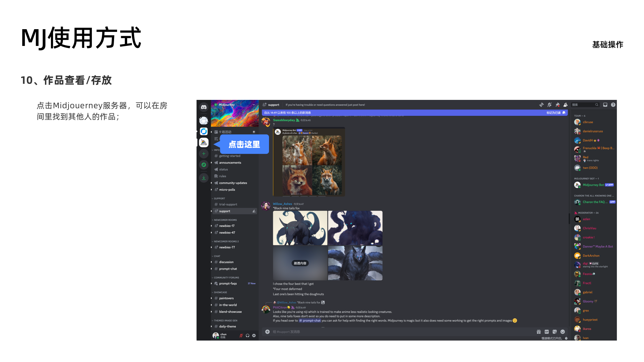Toggle channel notification bell mute
The height and width of the screenshot is (362, 644).
coord(549,105)
